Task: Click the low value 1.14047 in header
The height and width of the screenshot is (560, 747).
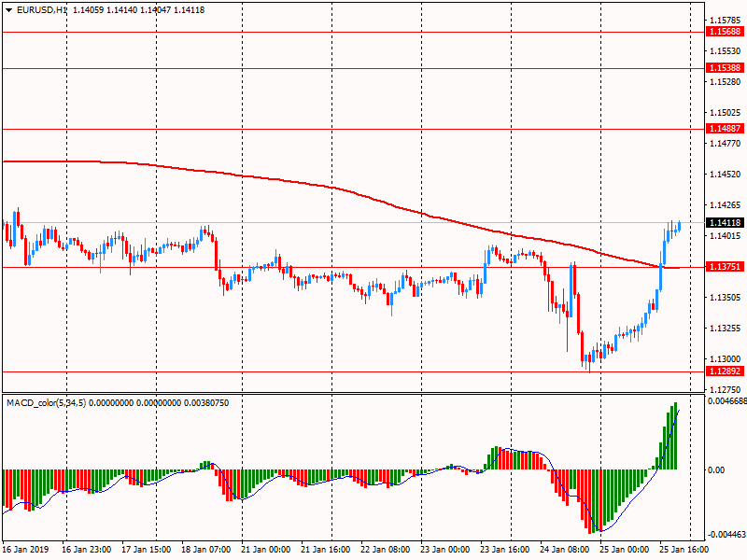Action: (155, 10)
